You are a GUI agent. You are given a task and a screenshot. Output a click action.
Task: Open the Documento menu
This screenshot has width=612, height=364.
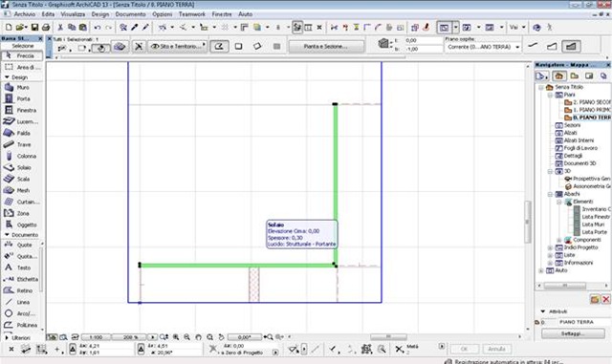tap(130, 14)
